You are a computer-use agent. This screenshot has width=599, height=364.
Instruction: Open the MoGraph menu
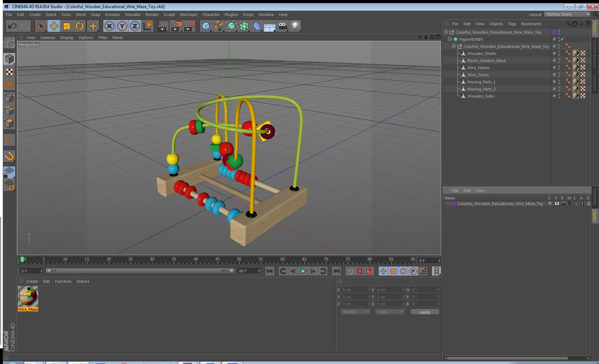tap(188, 15)
